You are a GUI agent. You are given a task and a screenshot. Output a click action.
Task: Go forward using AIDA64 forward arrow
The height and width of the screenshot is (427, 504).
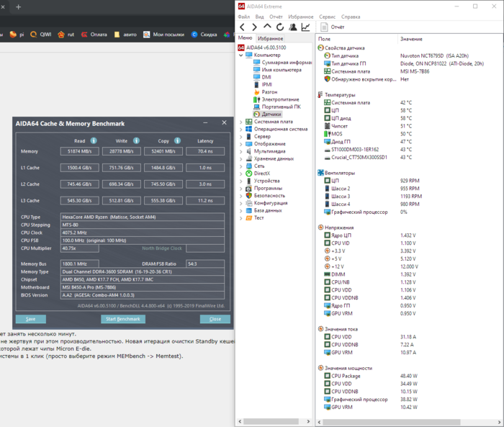pyautogui.click(x=255, y=27)
